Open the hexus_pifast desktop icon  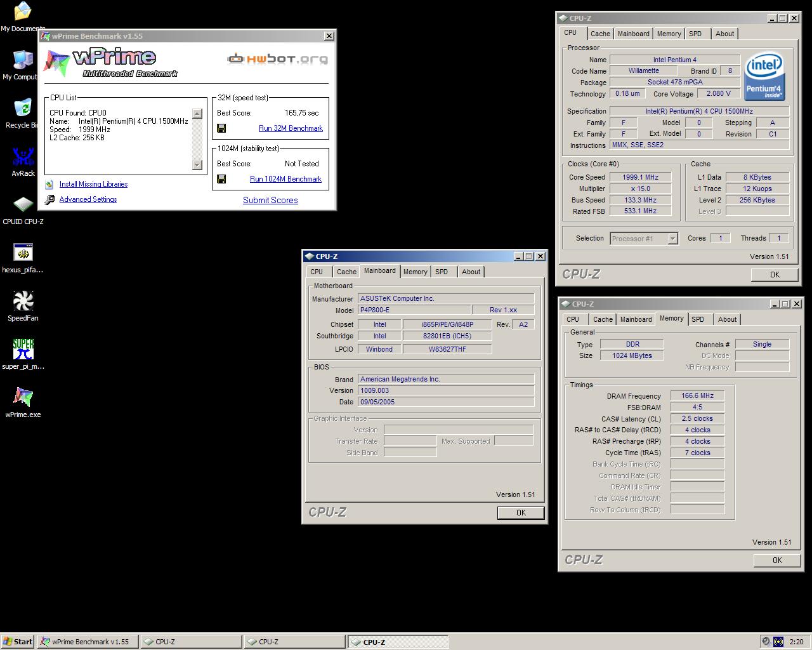coord(23,253)
